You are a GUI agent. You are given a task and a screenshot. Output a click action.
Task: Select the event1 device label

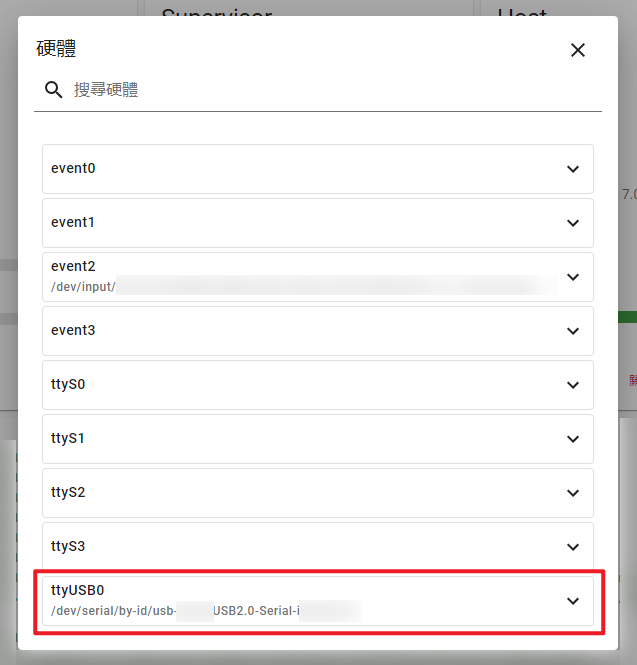click(x=73, y=222)
